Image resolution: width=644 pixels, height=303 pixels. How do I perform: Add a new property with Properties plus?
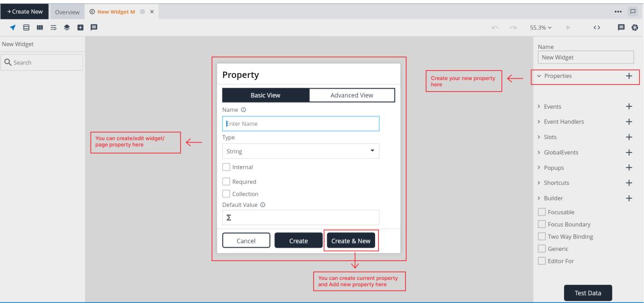click(x=629, y=76)
